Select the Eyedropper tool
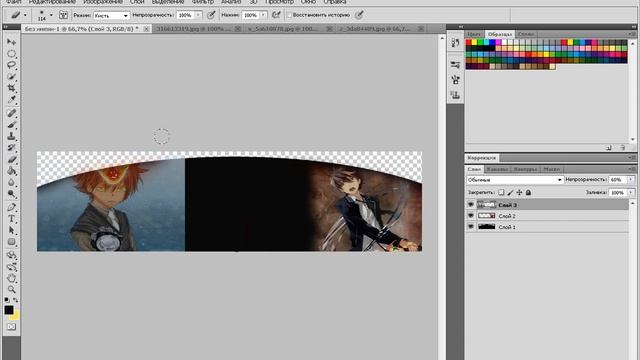Image resolution: width=640 pixels, height=360 pixels. pyautogui.click(x=11, y=100)
